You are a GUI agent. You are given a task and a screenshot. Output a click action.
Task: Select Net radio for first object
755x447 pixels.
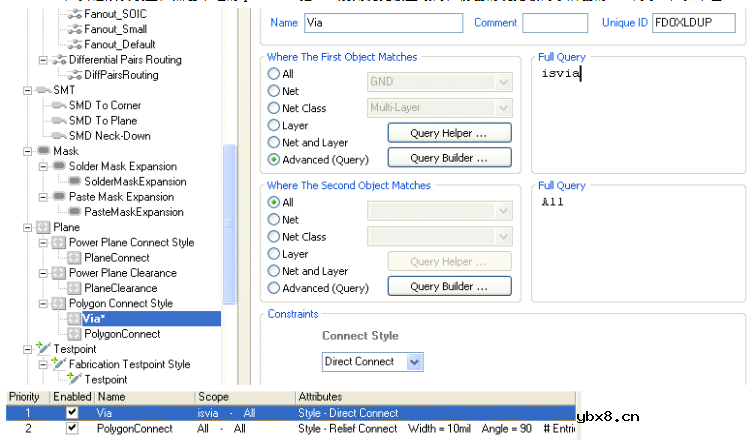point(274,91)
